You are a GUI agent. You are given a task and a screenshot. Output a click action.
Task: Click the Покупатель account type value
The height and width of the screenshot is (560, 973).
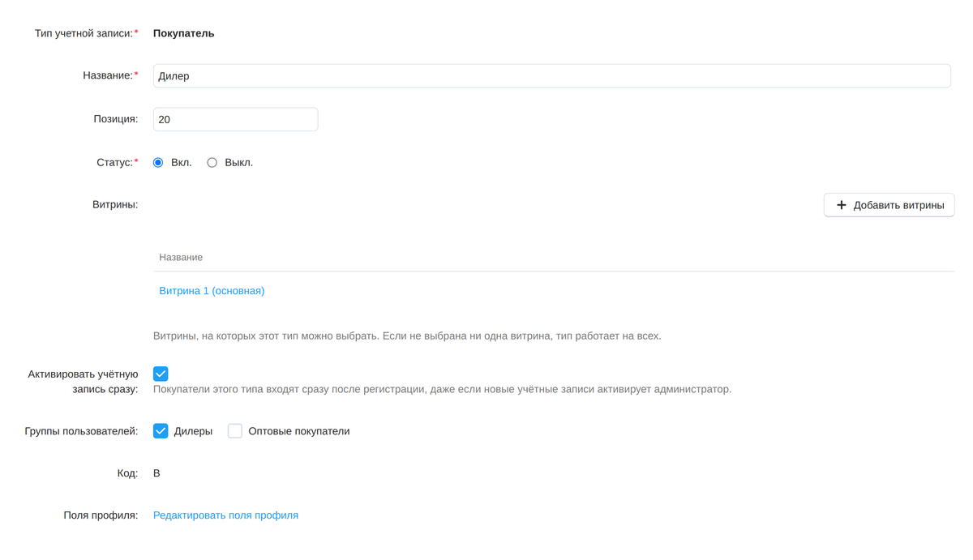(x=184, y=34)
